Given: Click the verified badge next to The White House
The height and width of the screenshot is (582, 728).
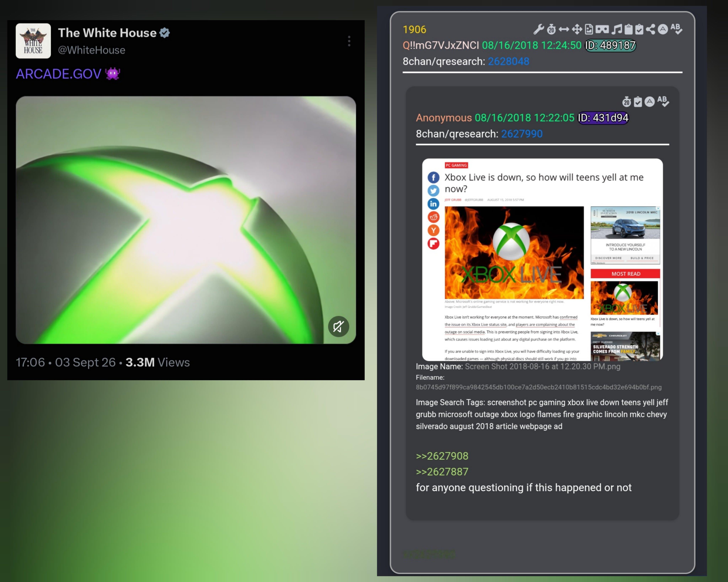Looking at the screenshot, I should pos(164,33).
